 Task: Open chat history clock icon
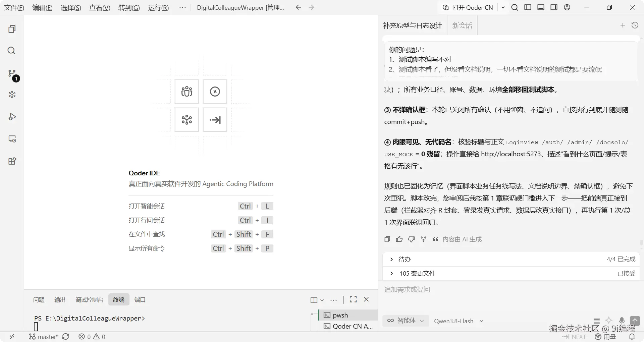point(635,25)
